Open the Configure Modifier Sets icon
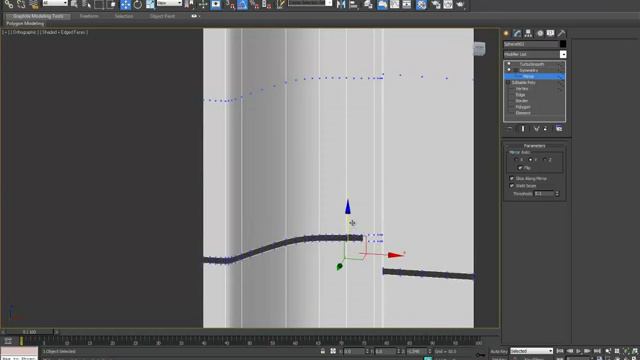The height and width of the screenshot is (360, 640). coord(559,129)
